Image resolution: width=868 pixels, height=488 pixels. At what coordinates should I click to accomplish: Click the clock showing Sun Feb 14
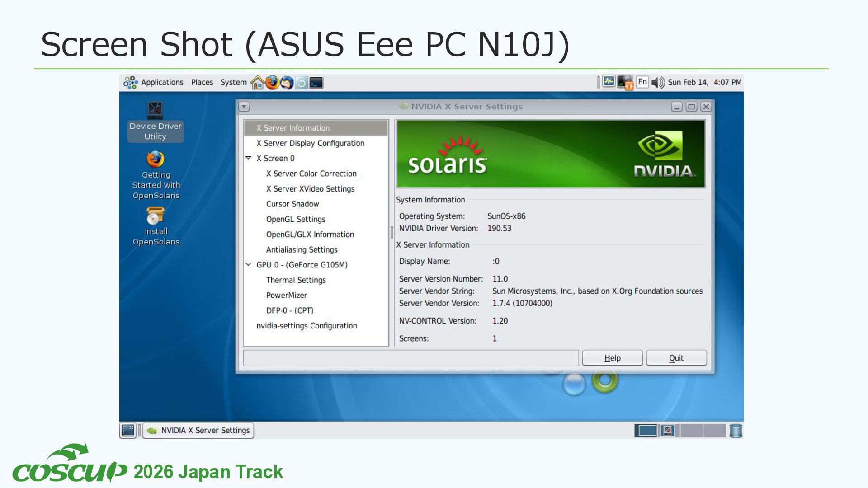(x=705, y=82)
